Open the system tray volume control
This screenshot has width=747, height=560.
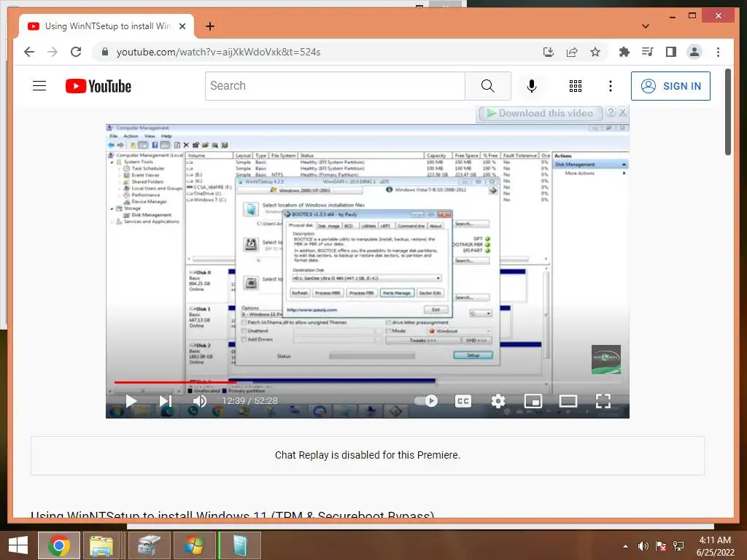click(x=643, y=546)
